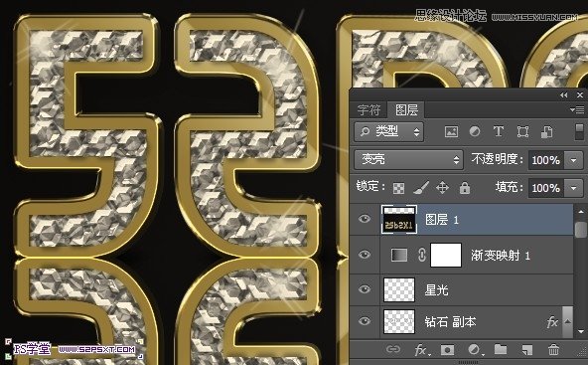588x365 pixels.
Task: Select layer named 图层 1
Action: (442, 220)
